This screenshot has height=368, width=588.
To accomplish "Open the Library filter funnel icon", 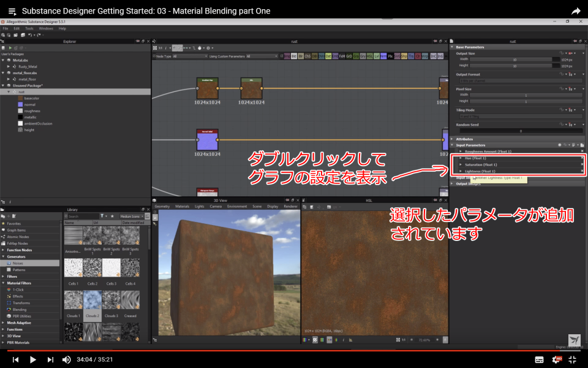I will click(102, 217).
